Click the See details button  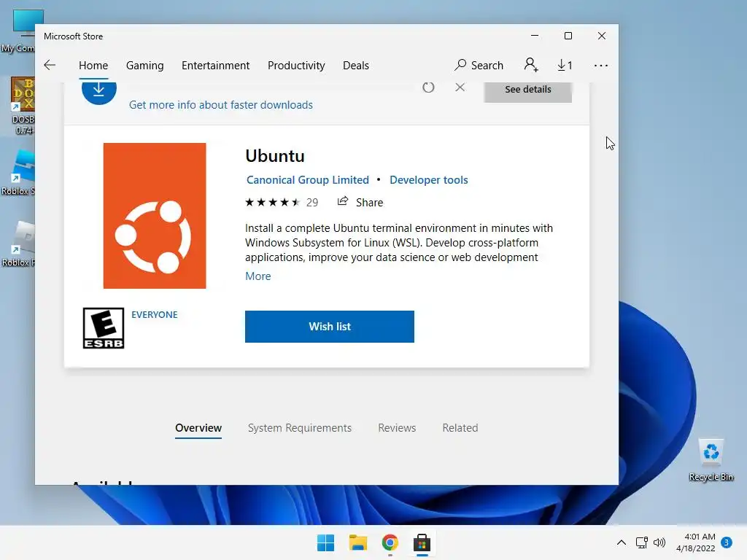528,91
